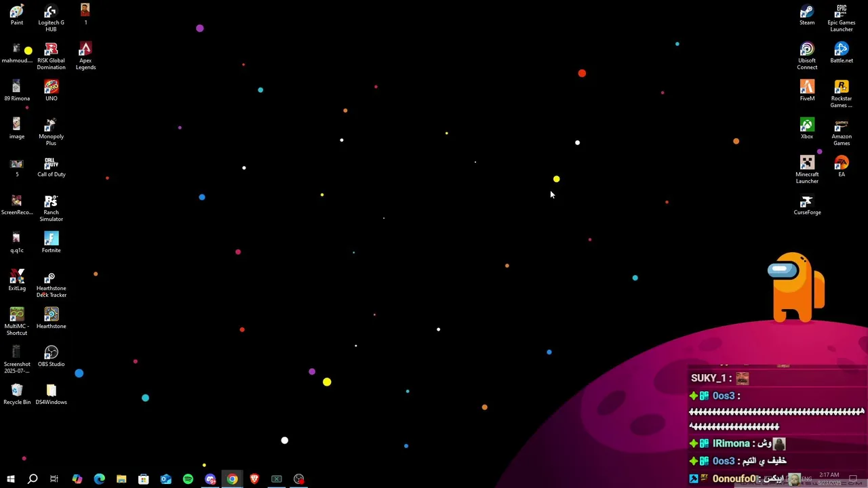Switch to Google Chrome on the taskbar
This screenshot has width=868, height=488.
[233, 479]
